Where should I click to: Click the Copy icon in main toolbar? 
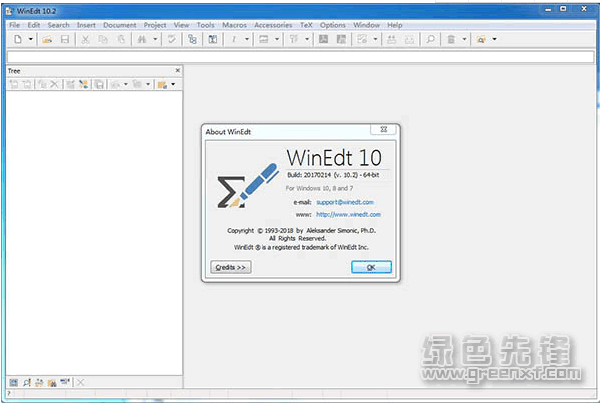point(103,39)
